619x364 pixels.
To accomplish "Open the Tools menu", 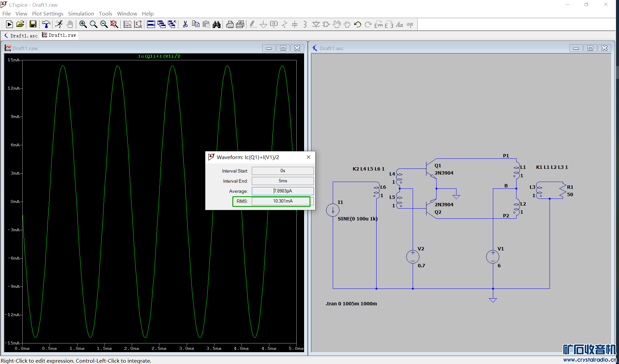I will pos(105,13).
